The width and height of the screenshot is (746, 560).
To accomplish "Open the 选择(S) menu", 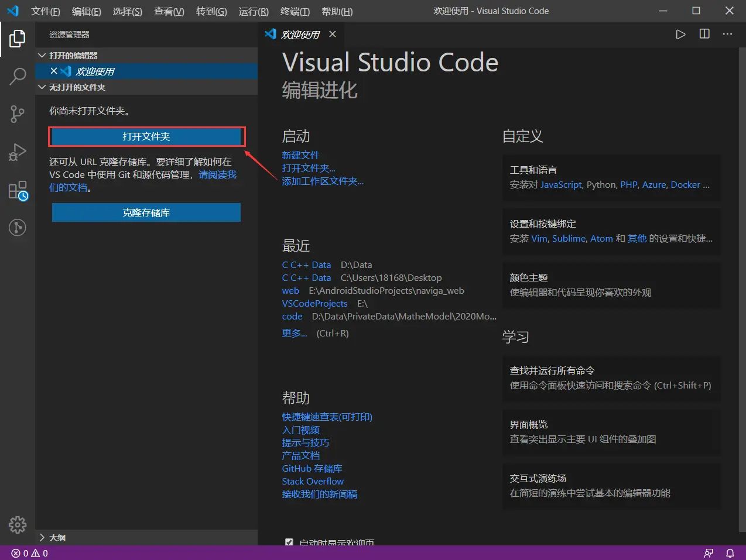I will (x=128, y=11).
